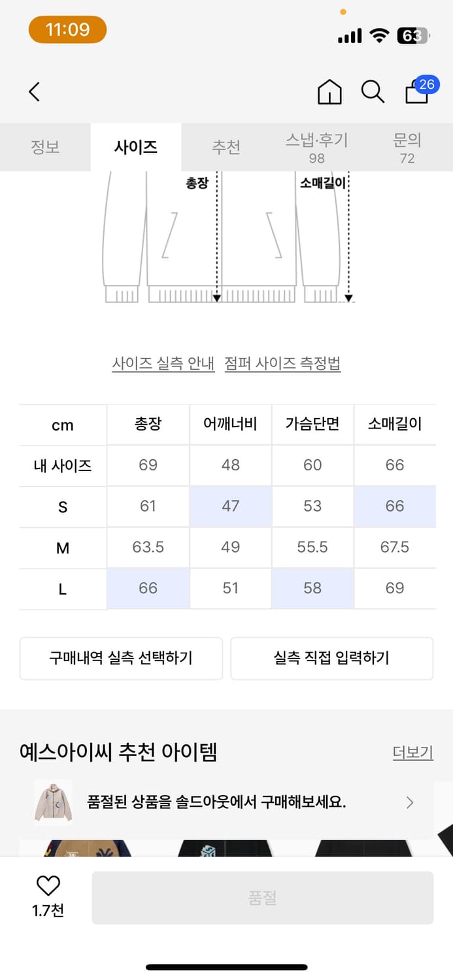Open sold-out recommendations via the chevron icon
The width and height of the screenshot is (453, 980).
point(410,802)
